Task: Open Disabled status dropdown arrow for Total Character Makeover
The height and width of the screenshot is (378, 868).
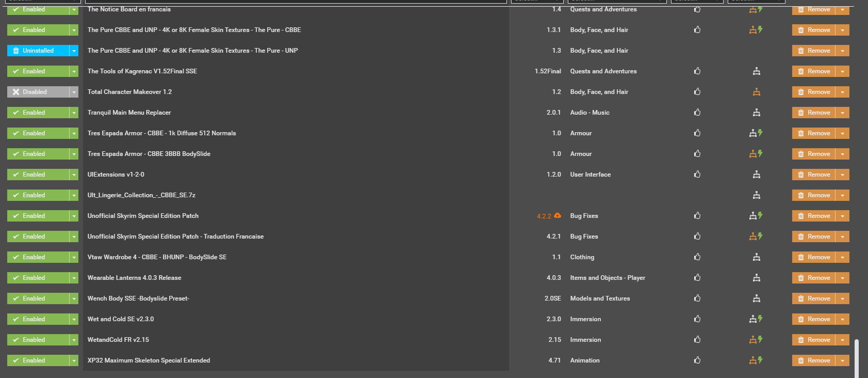Action: pos(74,92)
